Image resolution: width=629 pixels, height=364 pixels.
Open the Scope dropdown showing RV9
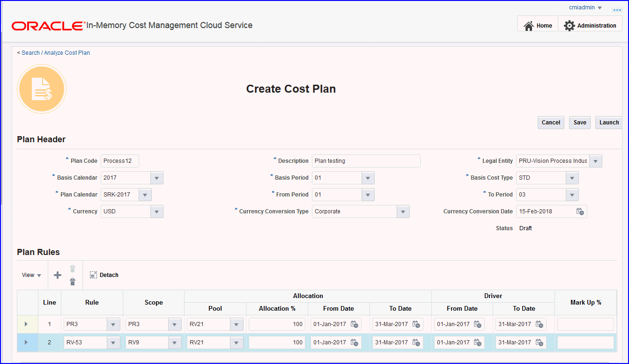click(175, 342)
